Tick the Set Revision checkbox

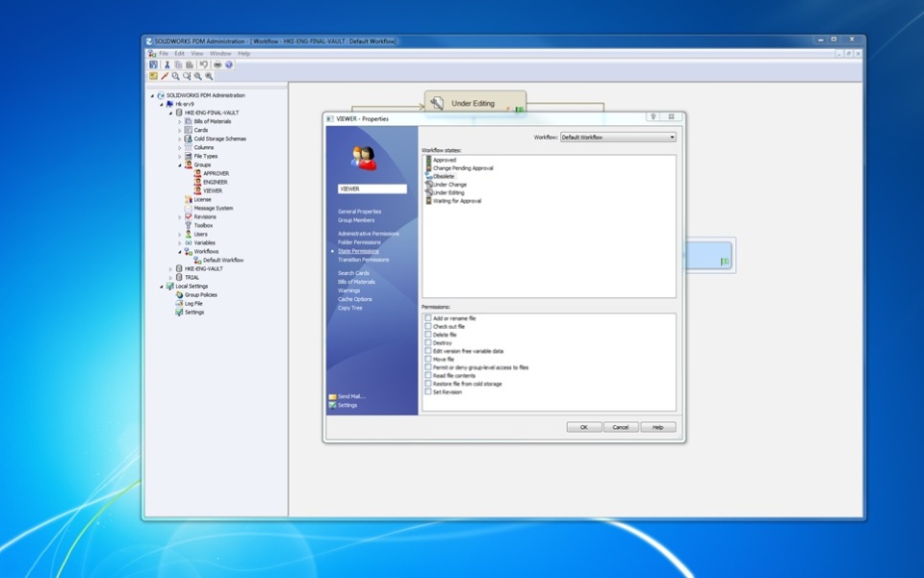tap(428, 392)
